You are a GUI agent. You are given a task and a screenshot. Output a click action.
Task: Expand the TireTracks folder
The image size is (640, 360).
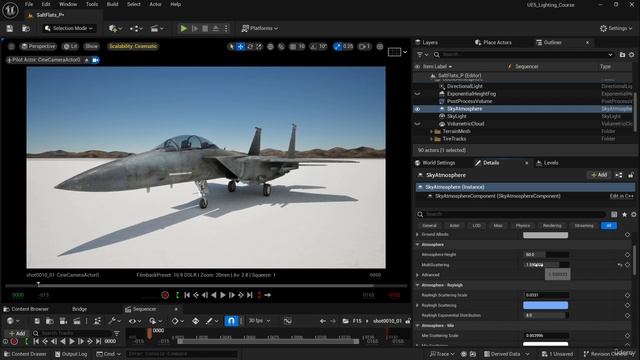click(x=431, y=139)
